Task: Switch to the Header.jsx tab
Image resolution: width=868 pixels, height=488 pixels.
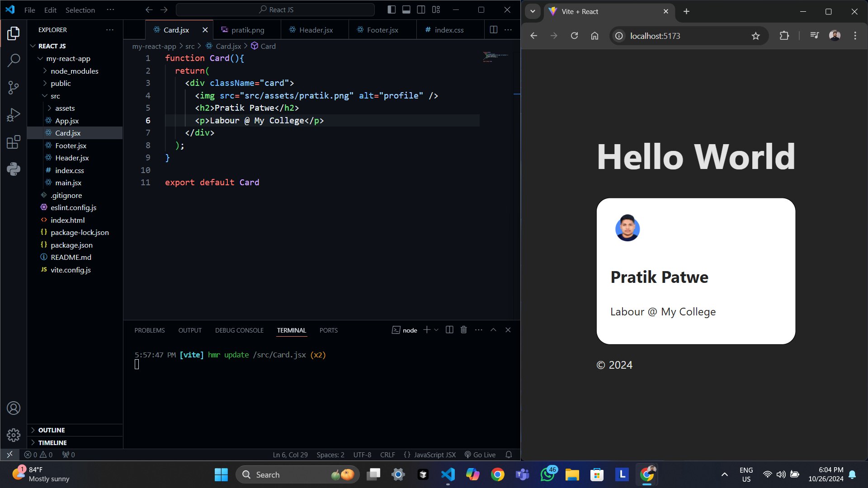Action: point(316,30)
